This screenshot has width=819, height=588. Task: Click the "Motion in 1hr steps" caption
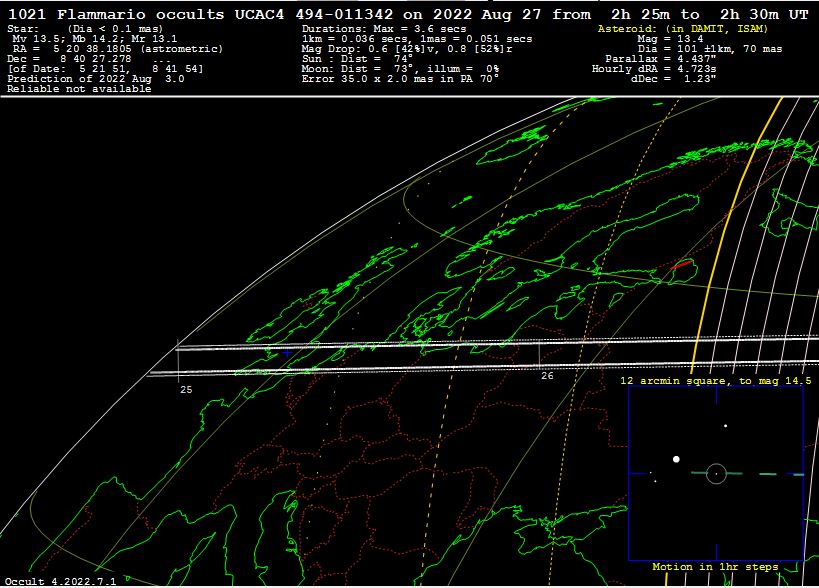tap(714, 567)
